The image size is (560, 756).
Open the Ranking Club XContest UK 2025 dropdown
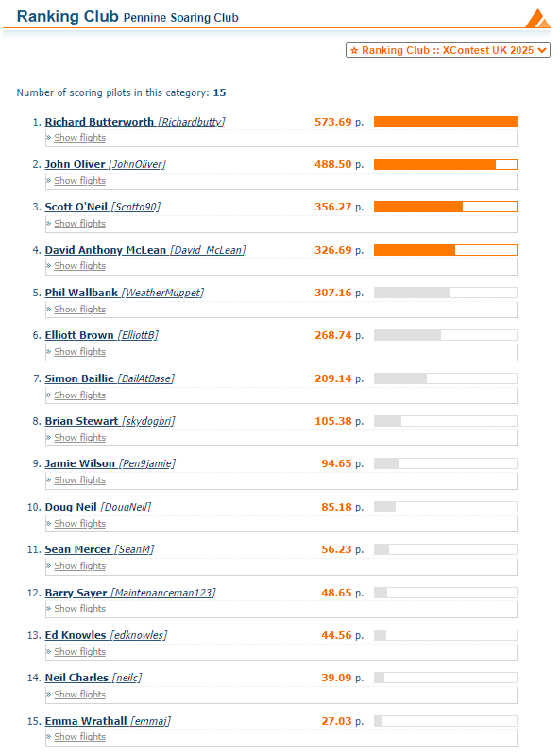point(448,50)
